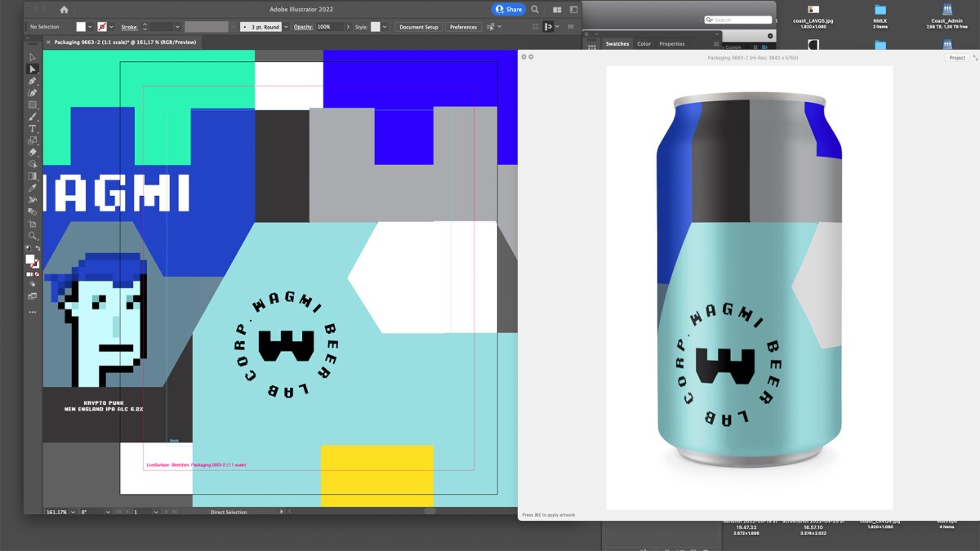This screenshot has height=551, width=980.
Task: Open the coast_LAVQ5.jpg desktop file
Action: tap(813, 16)
